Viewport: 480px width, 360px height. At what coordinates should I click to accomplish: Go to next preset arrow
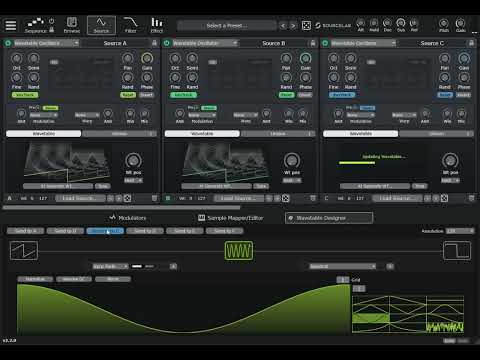point(293,26)
